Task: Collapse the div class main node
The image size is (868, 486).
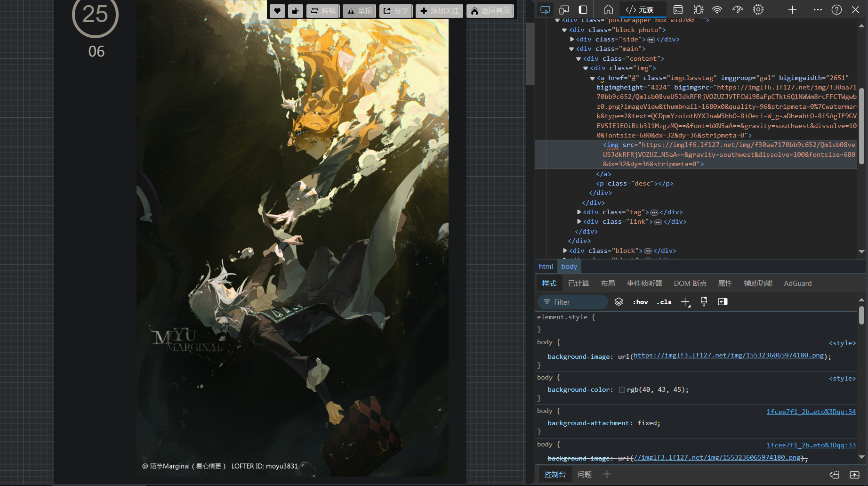Action: tap(571, 49)
